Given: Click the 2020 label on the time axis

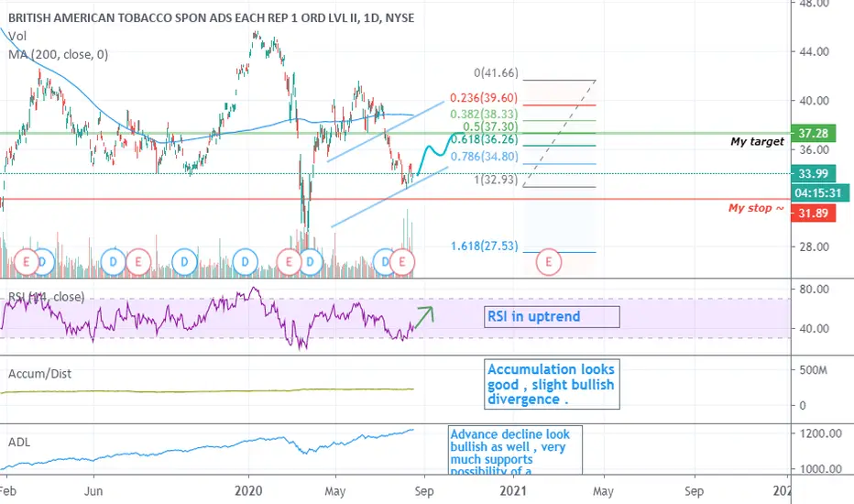Looking at the screenshot, I should pos(248,491).
